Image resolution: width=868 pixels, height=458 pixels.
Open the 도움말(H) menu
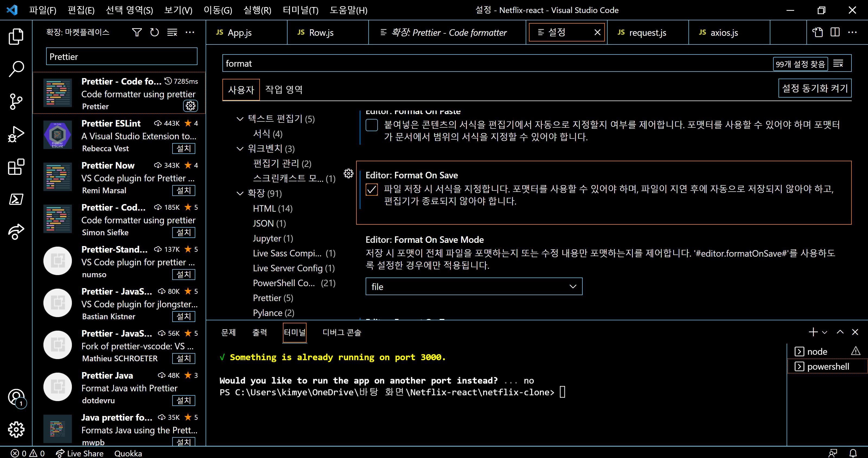click(x=348, y=10)
